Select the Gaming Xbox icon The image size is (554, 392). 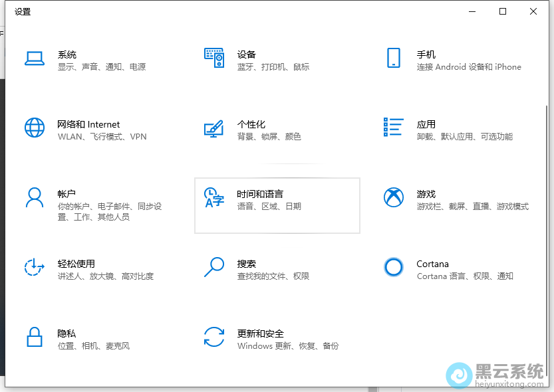coord(394,197)
